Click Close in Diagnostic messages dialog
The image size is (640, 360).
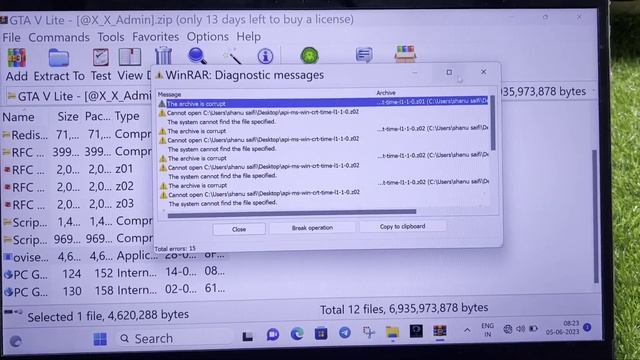(x=239, y=229)
